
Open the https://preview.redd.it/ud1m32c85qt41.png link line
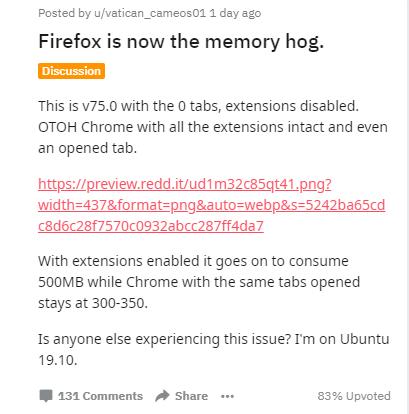pos(185,184)
